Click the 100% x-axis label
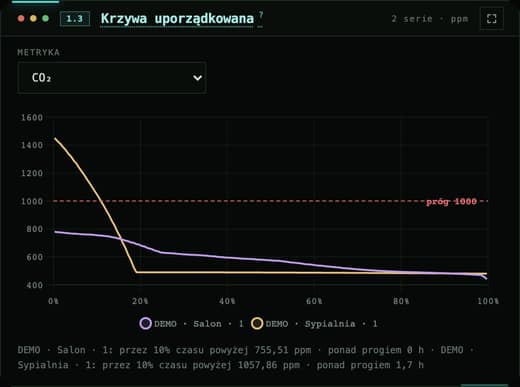The image size is (520, 387). 488,301
